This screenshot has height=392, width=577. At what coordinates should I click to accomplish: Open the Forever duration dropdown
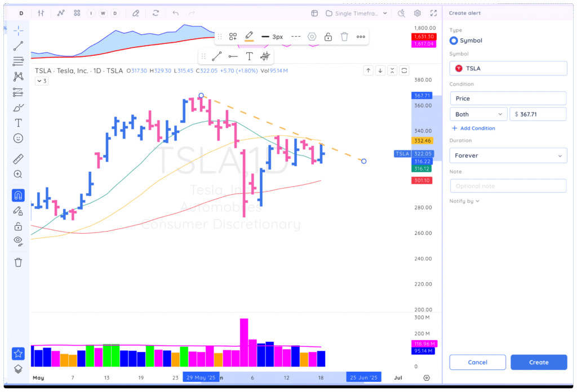pyautogui.click(x=508, y=155)
